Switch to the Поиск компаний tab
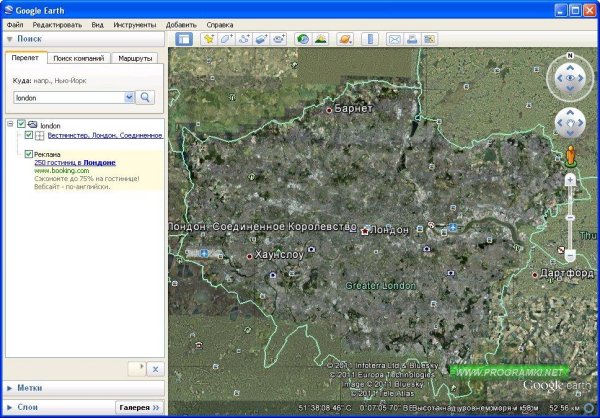The width and height of the screenshot is (600, 418). point(79,58)
